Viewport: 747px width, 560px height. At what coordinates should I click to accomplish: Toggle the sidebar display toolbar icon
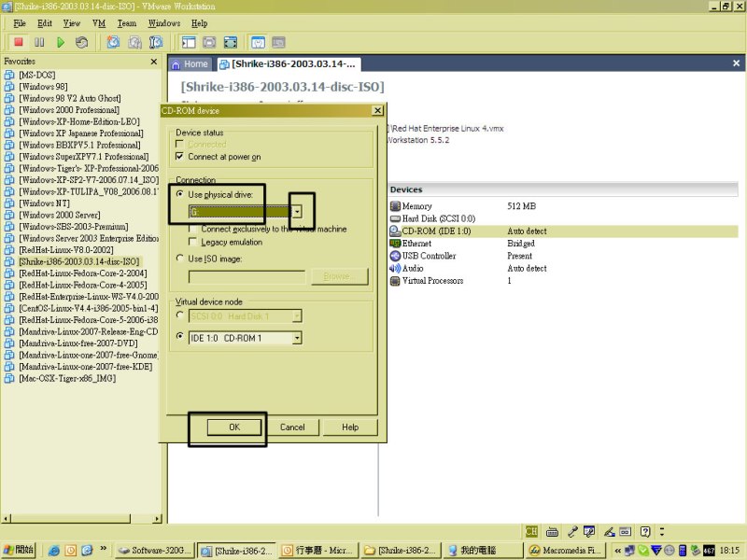coord(189,42)
